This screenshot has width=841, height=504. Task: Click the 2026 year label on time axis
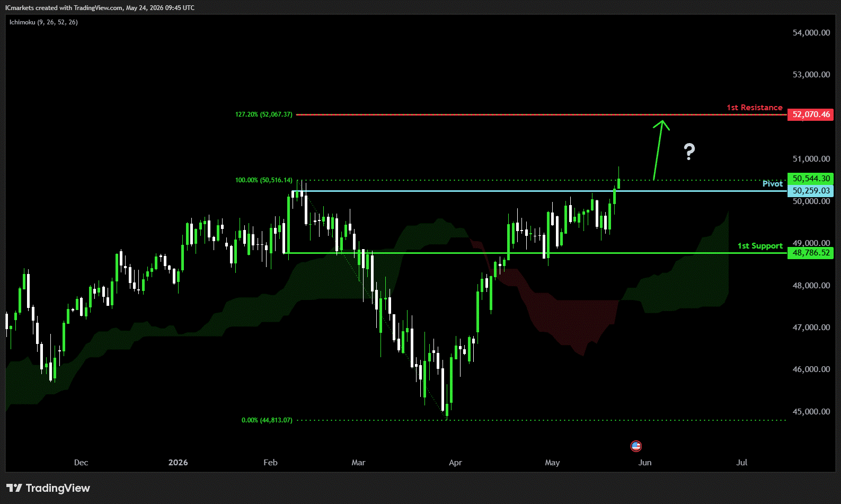[x=178, y=463]
